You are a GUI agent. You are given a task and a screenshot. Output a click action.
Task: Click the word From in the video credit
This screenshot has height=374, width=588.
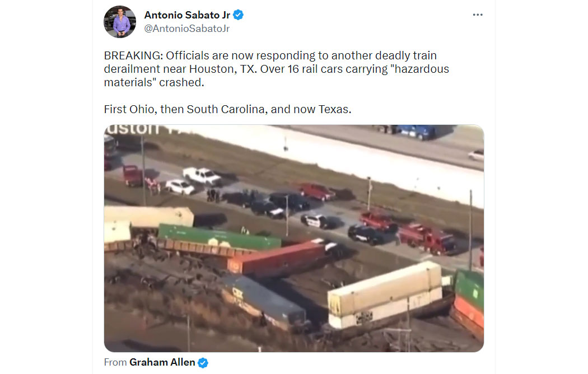(115, 362)
